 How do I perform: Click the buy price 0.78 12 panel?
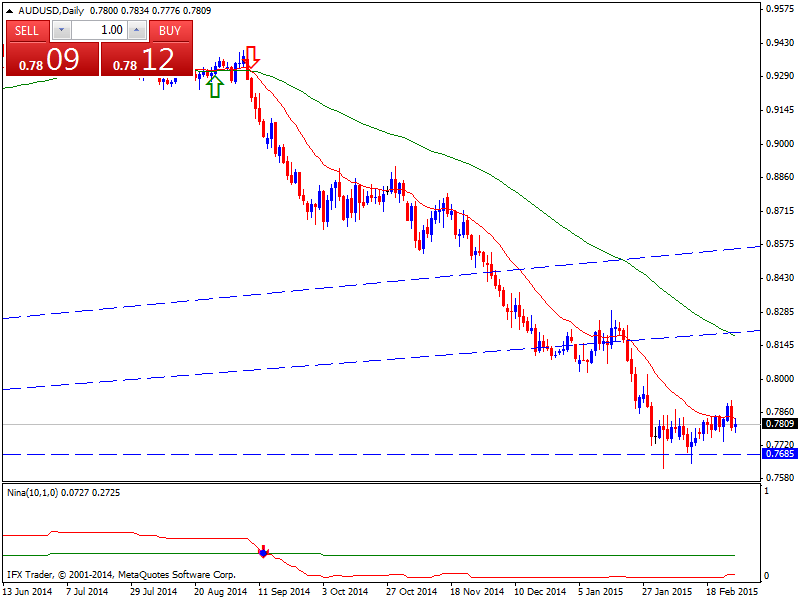click(147, 59)
